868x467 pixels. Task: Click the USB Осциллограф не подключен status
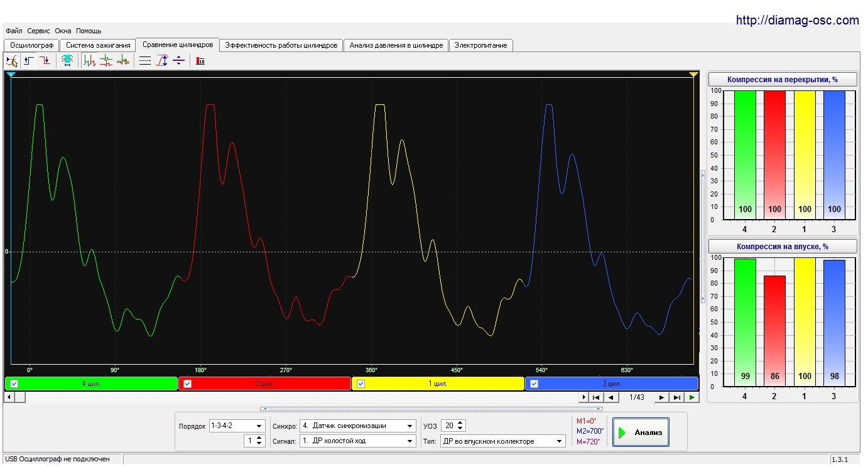[58, 459]
